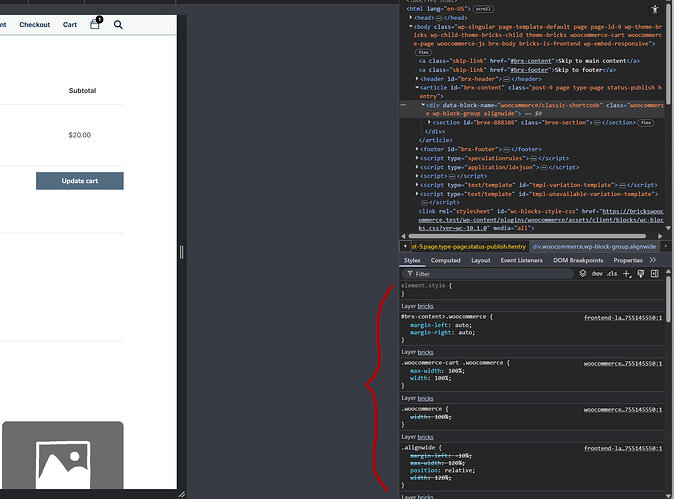
Task: Click the CSS layers stack icon
Action: coord(582,273)
